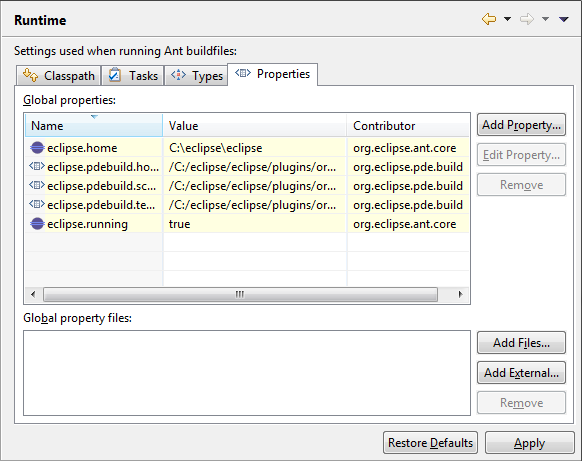Switch to the Tasks tab
This screenshot has width=582, height=461.
pyautogui.click(x=133, y=76)
